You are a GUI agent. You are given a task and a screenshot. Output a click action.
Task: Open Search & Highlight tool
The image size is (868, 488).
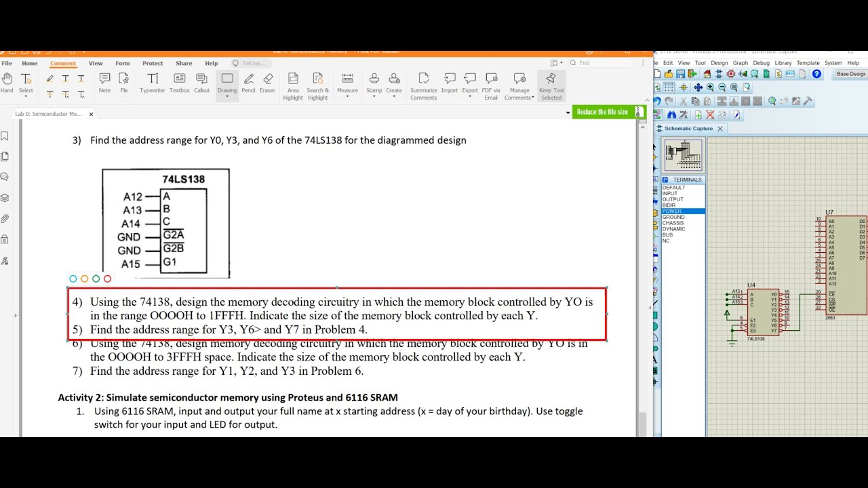click(x=317, y=87)
